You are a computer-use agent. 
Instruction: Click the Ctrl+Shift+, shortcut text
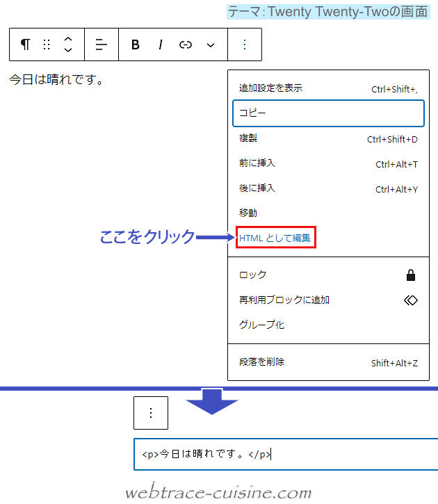(394, 90)
